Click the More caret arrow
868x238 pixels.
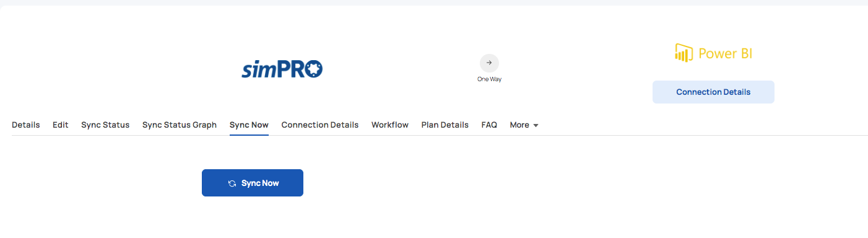click(x=536, y=125)
